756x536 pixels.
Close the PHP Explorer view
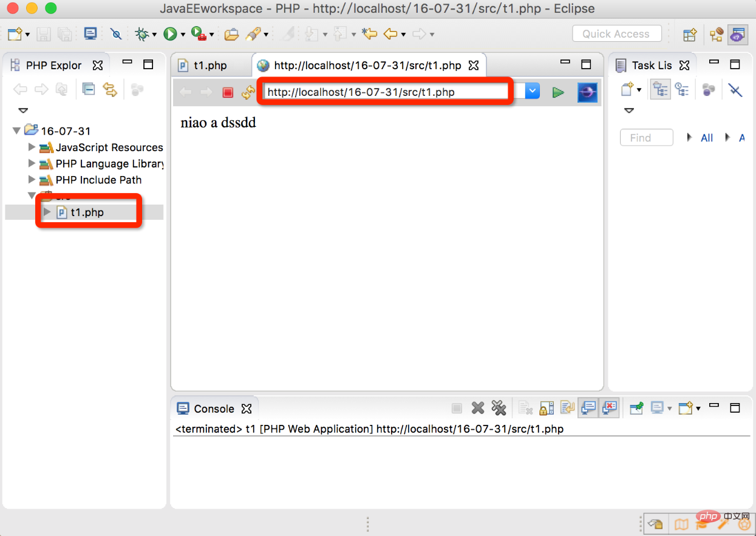(97, 65)
